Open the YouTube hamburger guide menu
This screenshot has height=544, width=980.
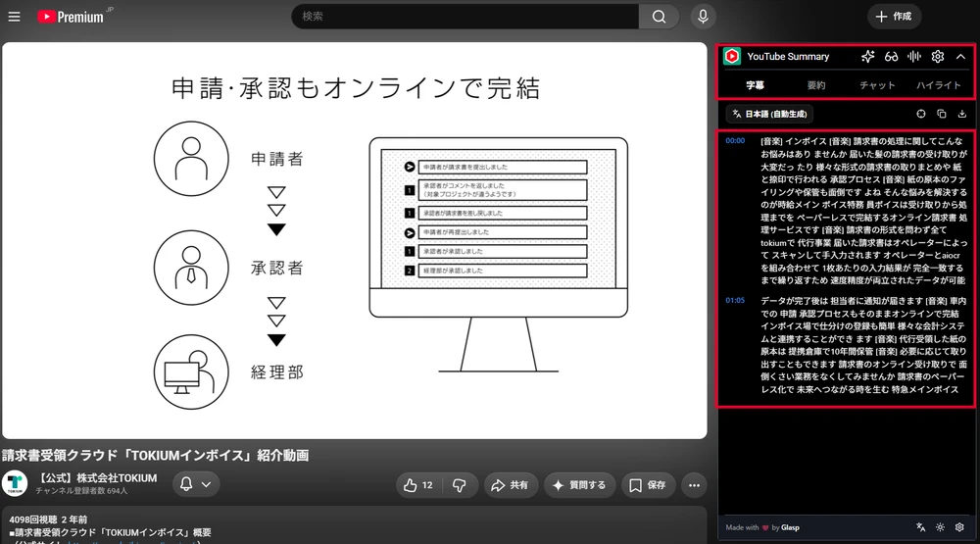pos(14,17)
